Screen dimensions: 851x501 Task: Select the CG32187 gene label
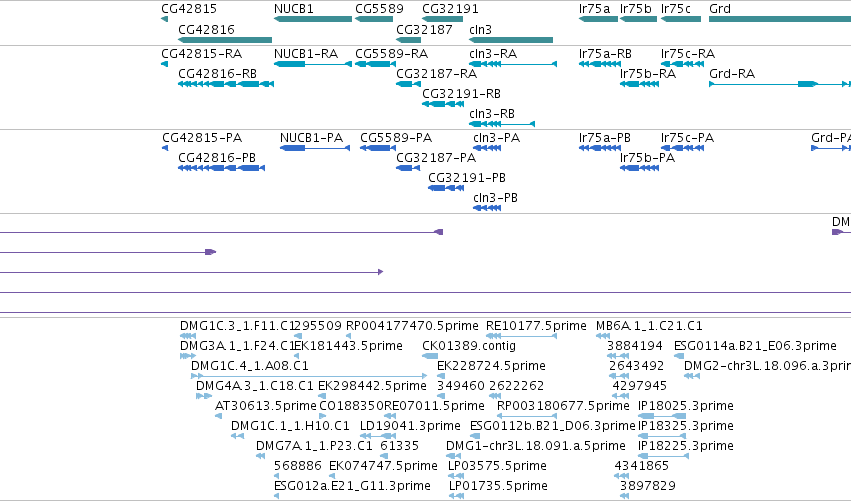tap(424, 29)
